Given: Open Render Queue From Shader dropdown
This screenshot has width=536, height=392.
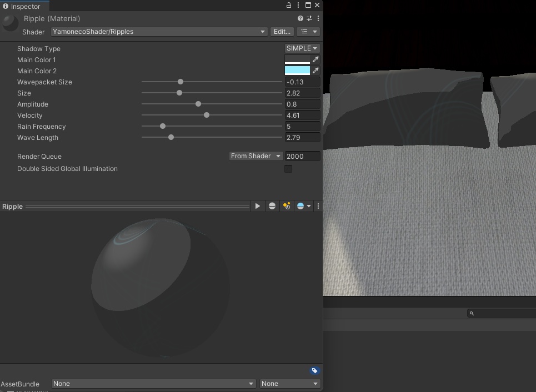Looking at the screenshot, I should coord(256,156).
